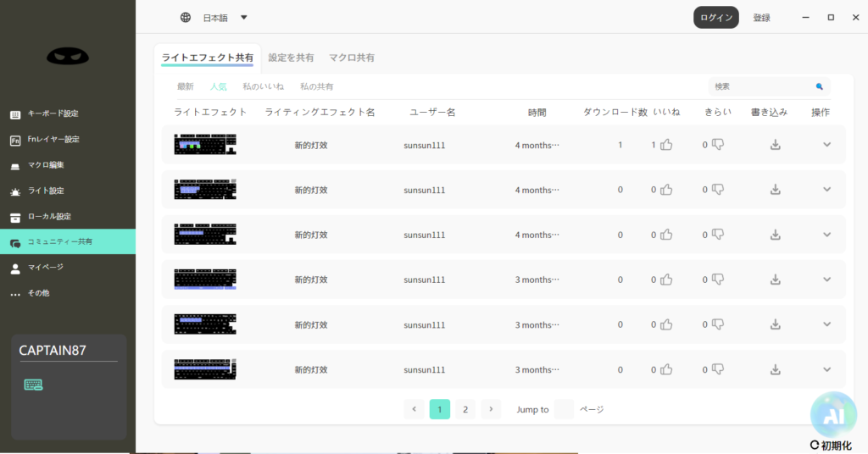
Task: Click the thumbs-up icon in the first row
Action: tap(666, 145)
